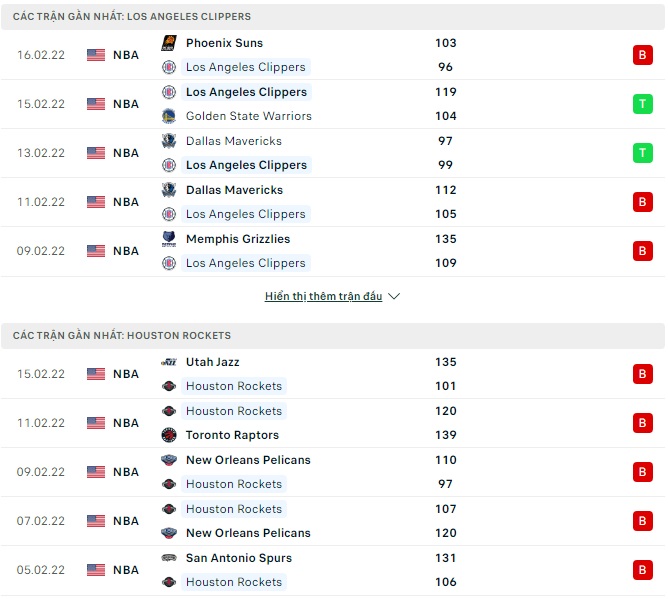
Task: Click the US flag on 16.02.22 row
Action: [x=96, y=55]
